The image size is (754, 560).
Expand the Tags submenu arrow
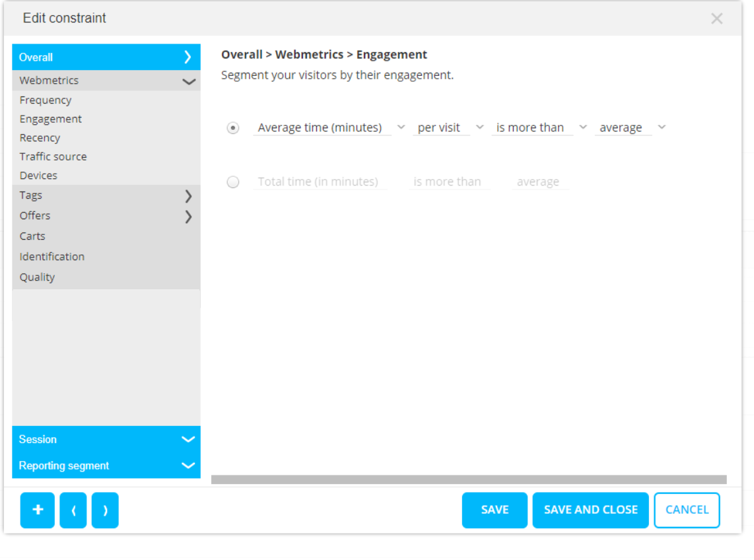click(188, 195)
